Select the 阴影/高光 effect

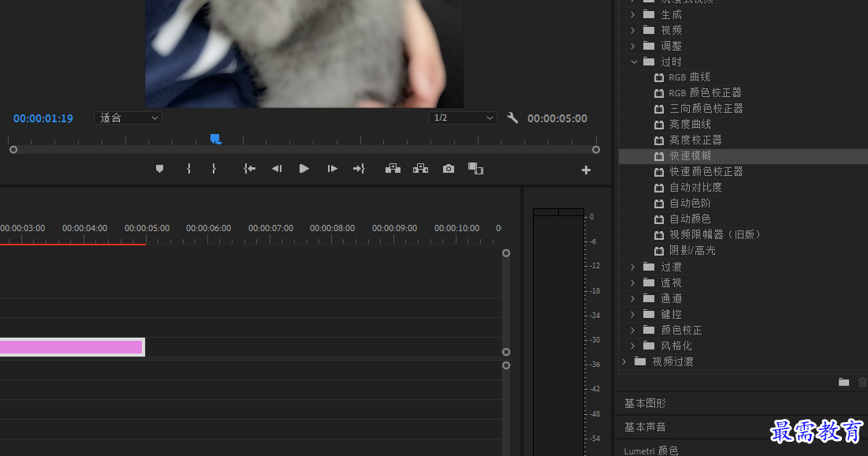click(x=692, y=250)
